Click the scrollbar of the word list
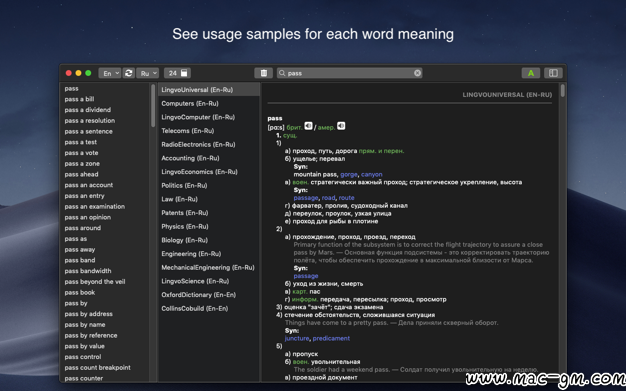The width and height of the screenshot is (626, 391). coord(153,106)
